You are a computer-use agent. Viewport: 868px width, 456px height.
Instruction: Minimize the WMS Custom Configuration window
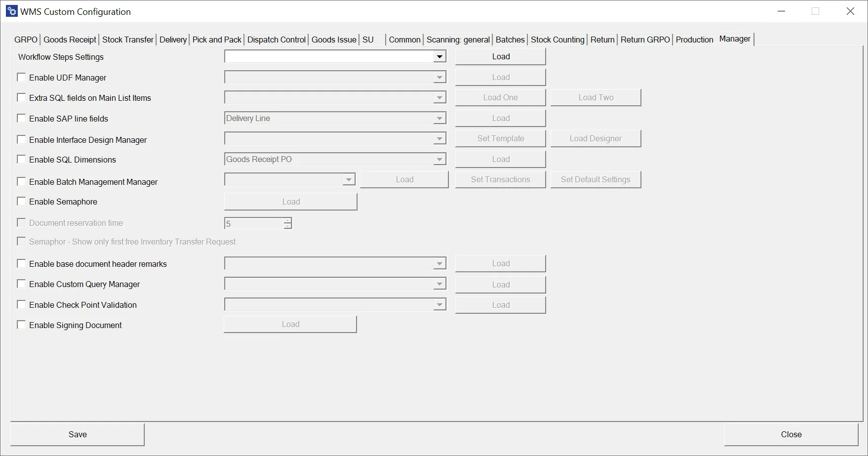coord(781,11)
